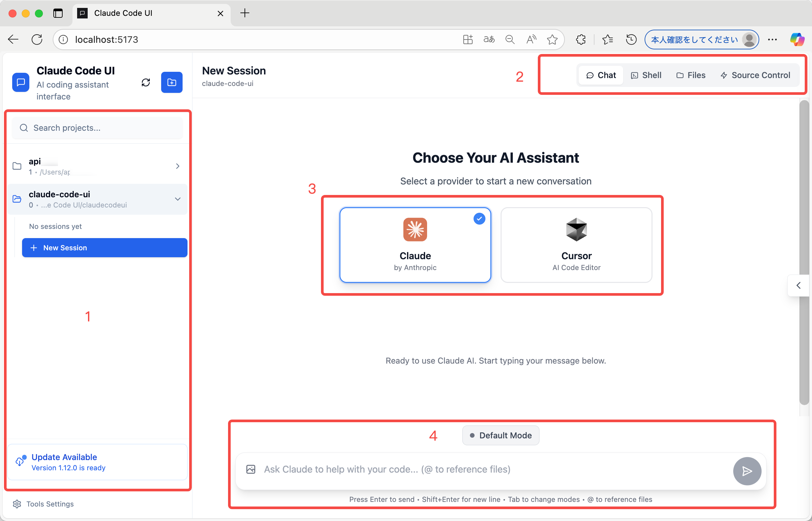Switch to the Shell tab
This screenshot has height=521, width=812.
(x=646, y=75)
